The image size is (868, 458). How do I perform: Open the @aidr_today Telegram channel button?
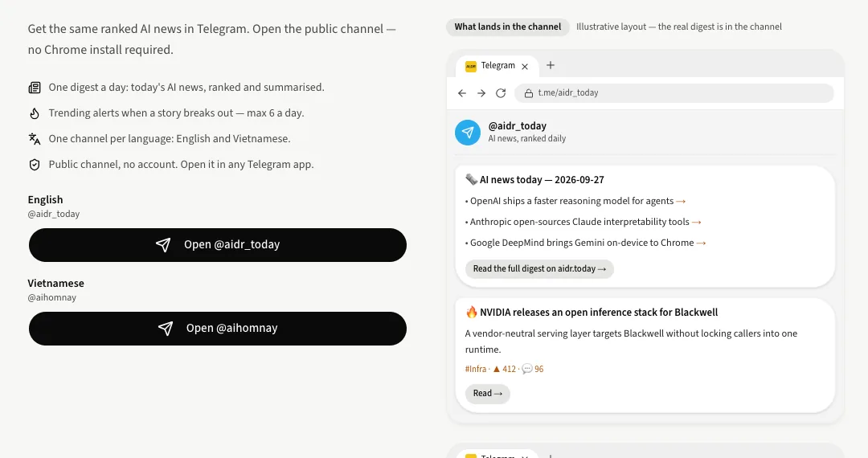pos(218,245)
